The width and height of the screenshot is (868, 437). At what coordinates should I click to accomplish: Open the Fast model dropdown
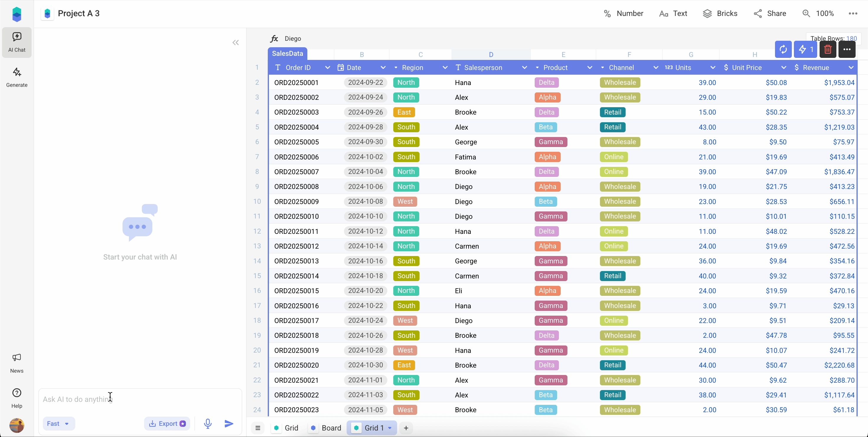tap(58, 423)
